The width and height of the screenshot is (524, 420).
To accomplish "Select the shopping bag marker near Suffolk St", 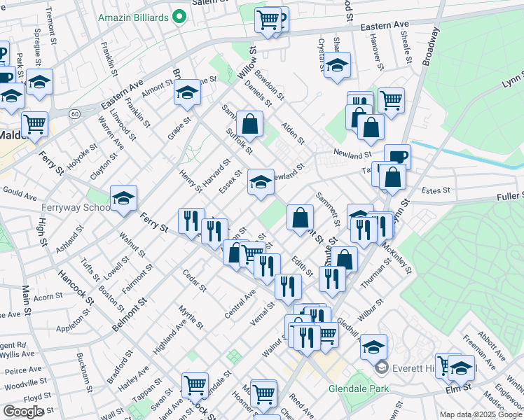I will 249,125.
